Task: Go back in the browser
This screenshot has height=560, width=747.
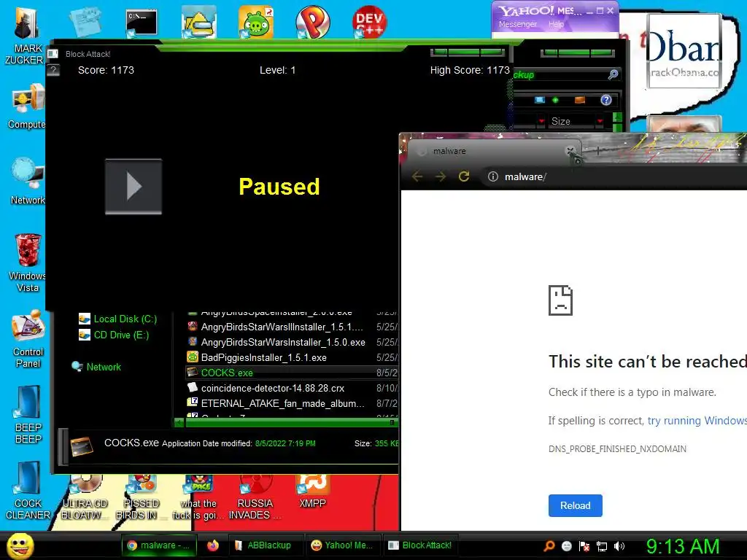Action: (417, 176)
